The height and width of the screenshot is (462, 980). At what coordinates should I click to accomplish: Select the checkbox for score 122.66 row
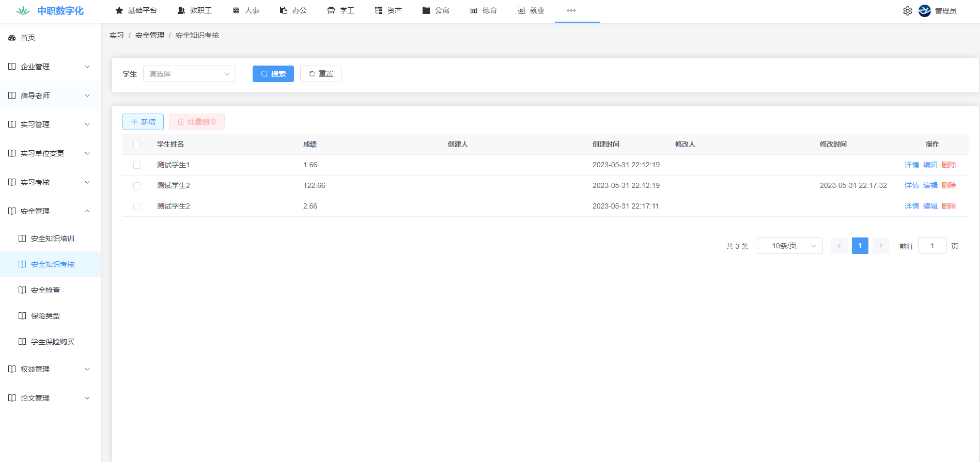pos(137,186)
